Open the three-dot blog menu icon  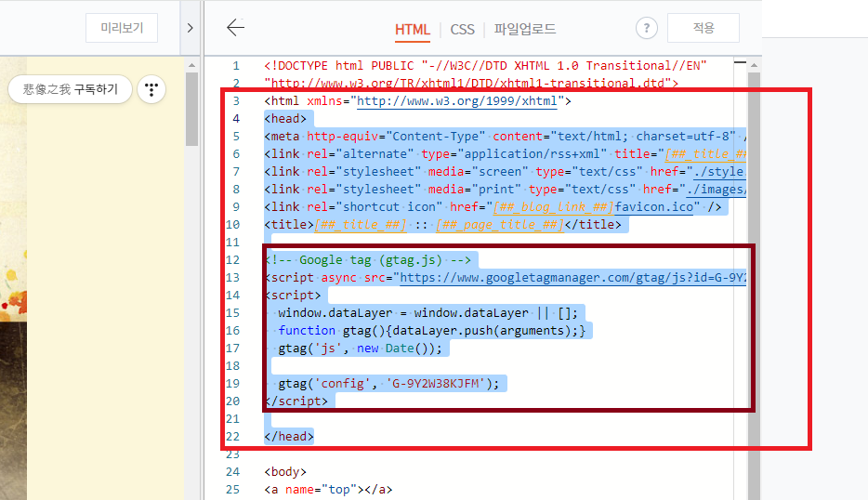151,89
